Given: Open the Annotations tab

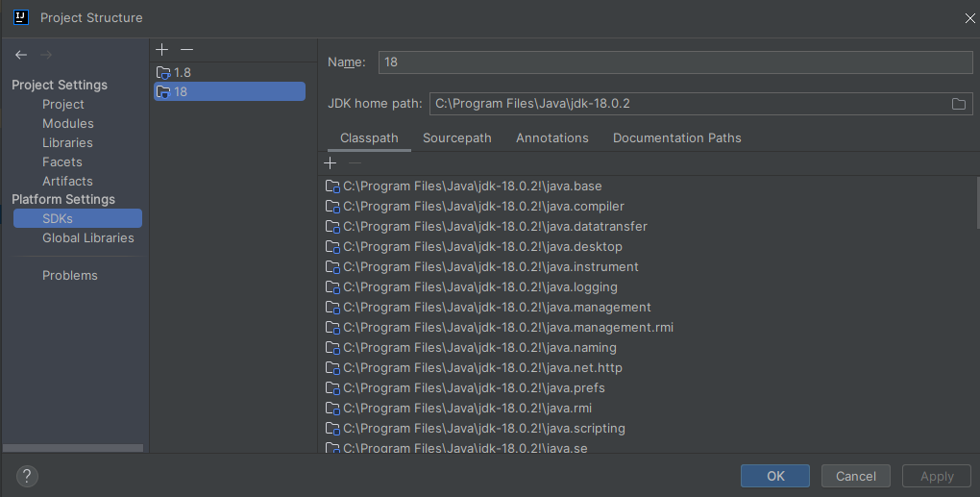Looking at the screenshot, I should [x=551, y=138].
